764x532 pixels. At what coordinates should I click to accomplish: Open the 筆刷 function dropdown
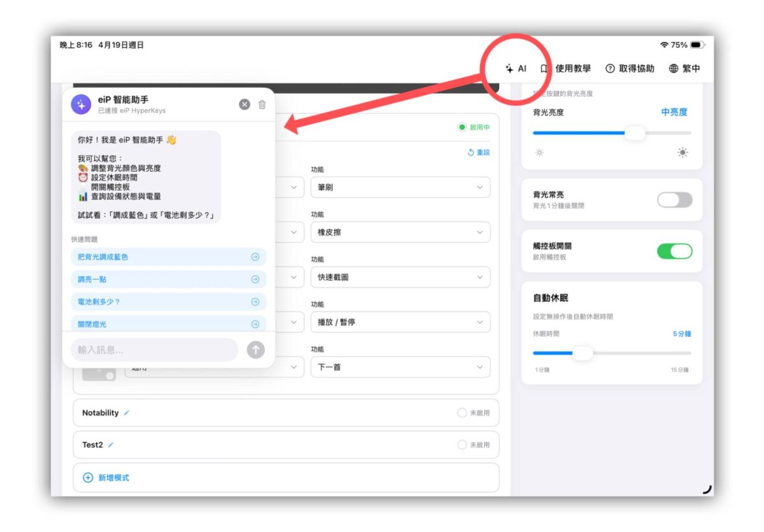coord(400,187)
